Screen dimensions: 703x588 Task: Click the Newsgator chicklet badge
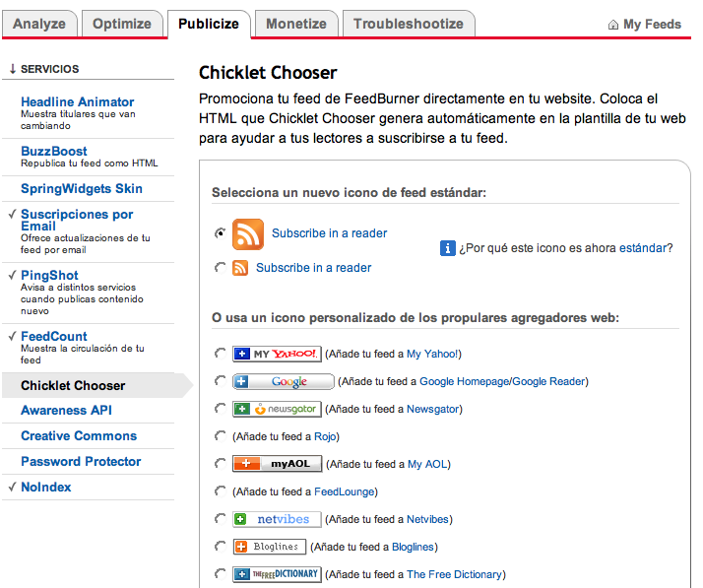click(277, 409)
